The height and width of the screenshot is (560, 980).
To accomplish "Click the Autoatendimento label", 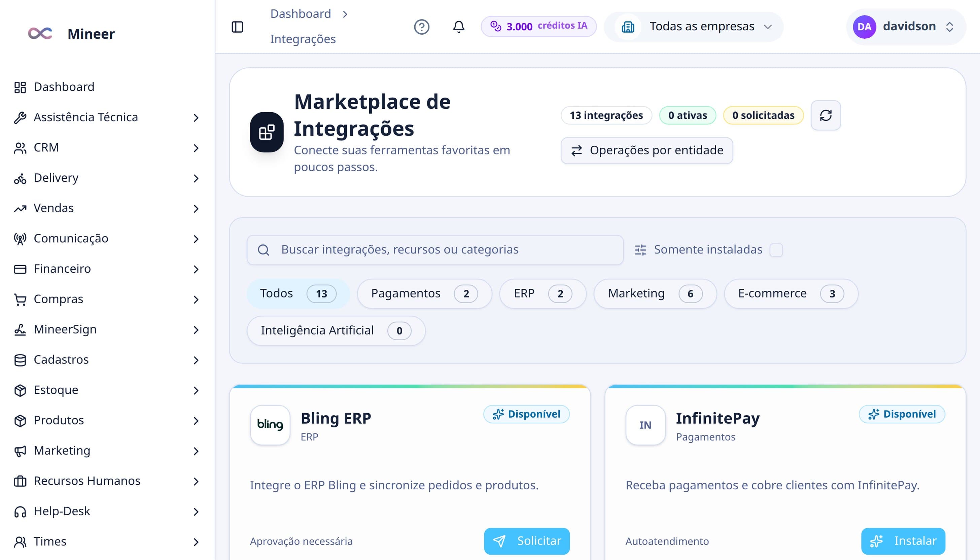I will [x=667, y=541].
